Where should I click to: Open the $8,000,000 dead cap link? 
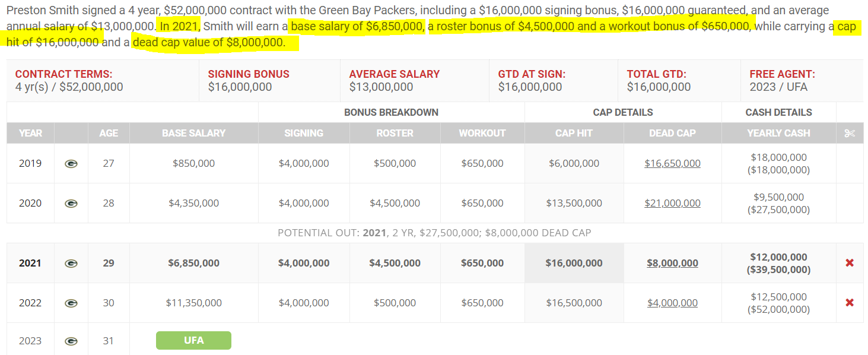pos(672,263)
